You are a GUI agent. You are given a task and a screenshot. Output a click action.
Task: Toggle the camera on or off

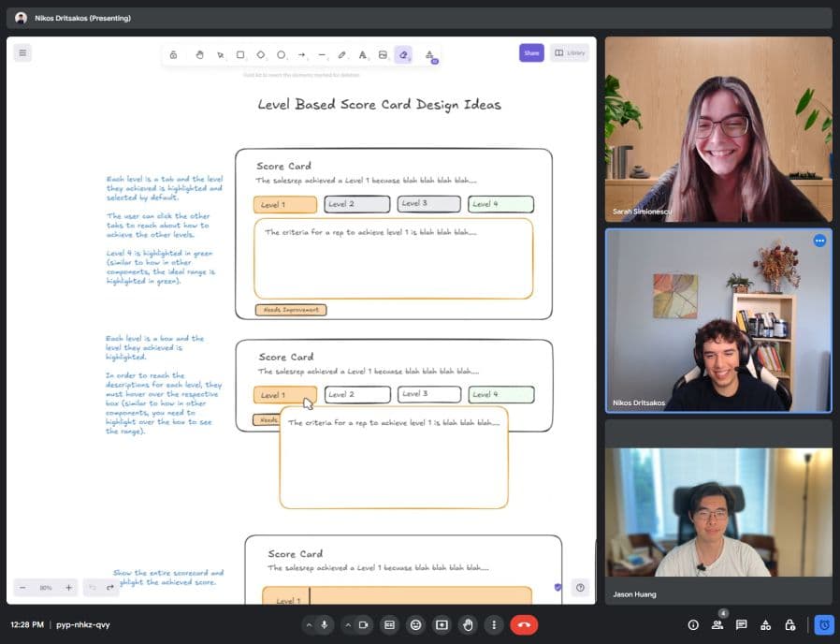(363, 624)
